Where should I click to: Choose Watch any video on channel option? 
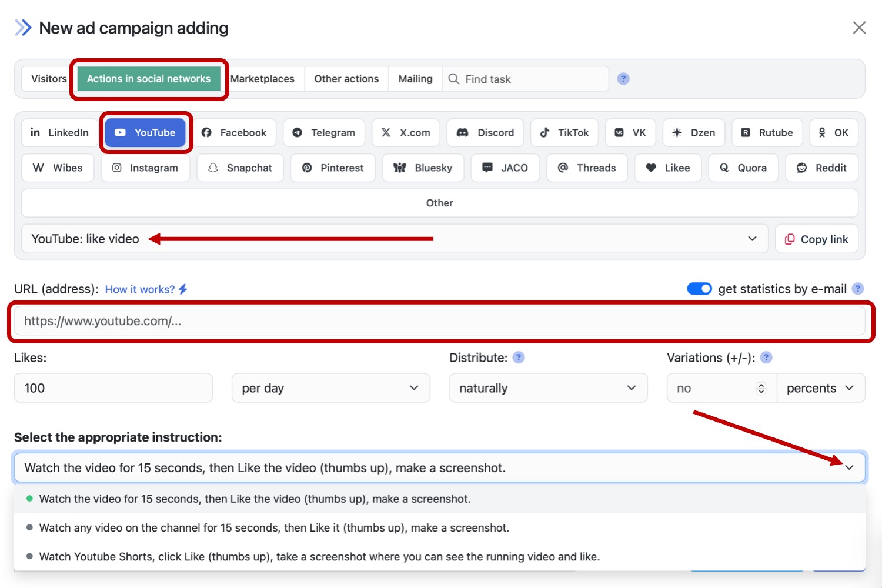pos(273,527)
